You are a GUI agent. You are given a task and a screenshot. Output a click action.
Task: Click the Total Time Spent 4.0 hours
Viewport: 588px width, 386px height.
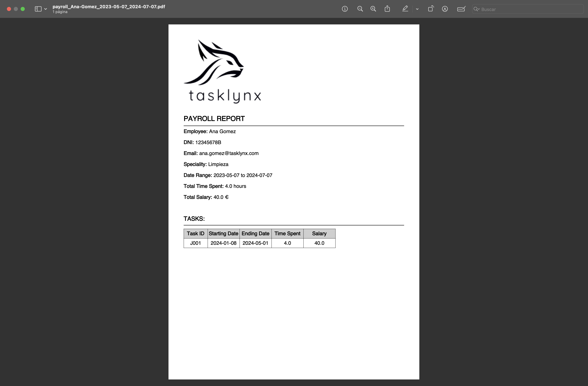tap(215, 186)
